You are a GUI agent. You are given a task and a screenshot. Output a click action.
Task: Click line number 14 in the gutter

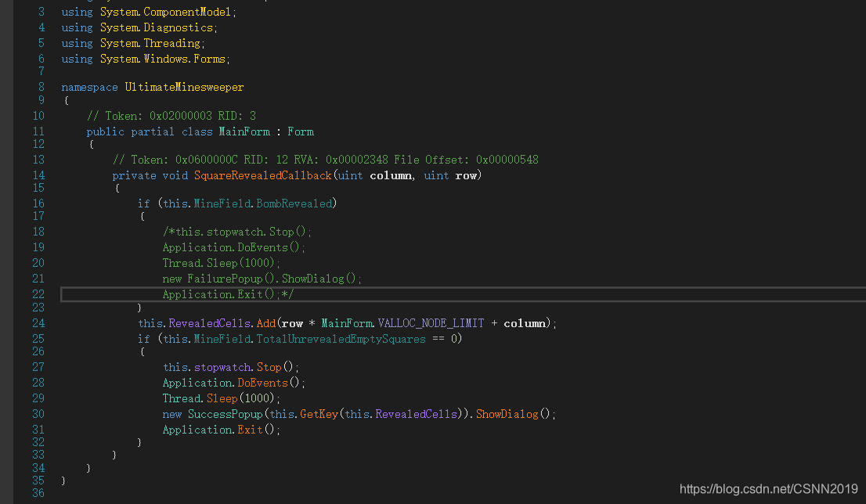[38, 175]
